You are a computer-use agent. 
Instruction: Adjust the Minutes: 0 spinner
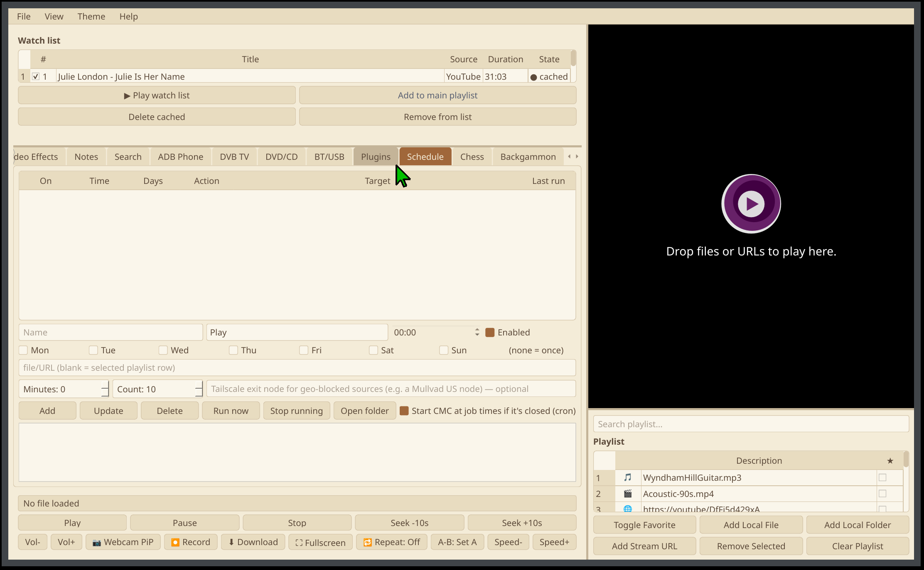(64, 389)
